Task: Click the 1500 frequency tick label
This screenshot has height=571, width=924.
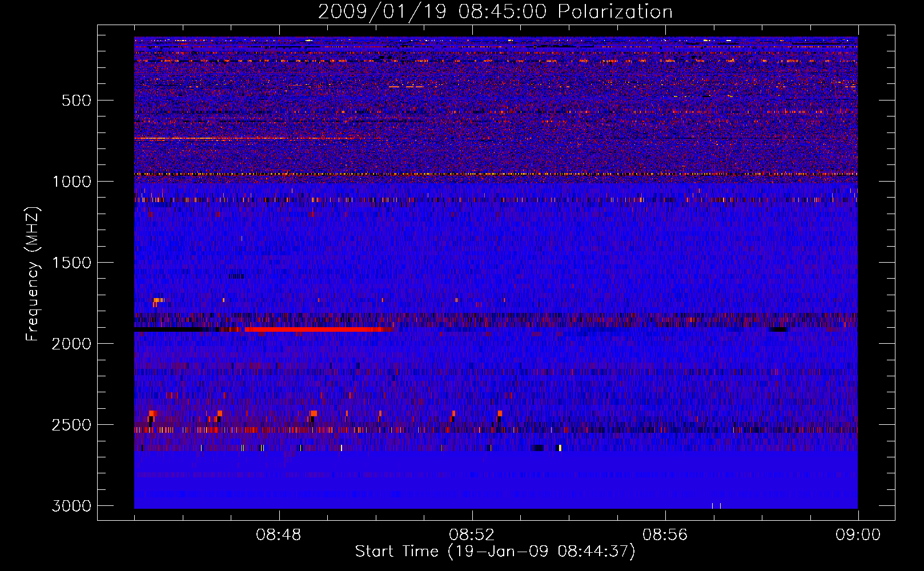Action: point(71,263)
